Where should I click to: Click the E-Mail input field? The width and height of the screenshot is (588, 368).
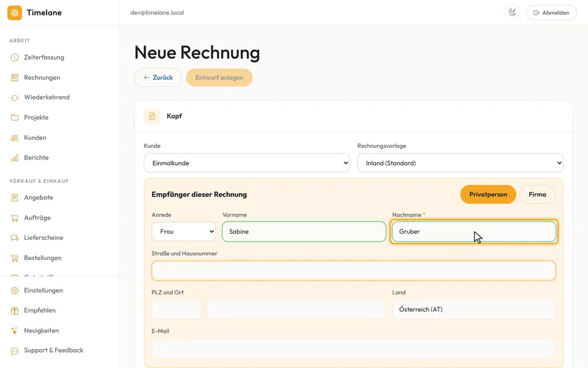click(x=353, y=348)
